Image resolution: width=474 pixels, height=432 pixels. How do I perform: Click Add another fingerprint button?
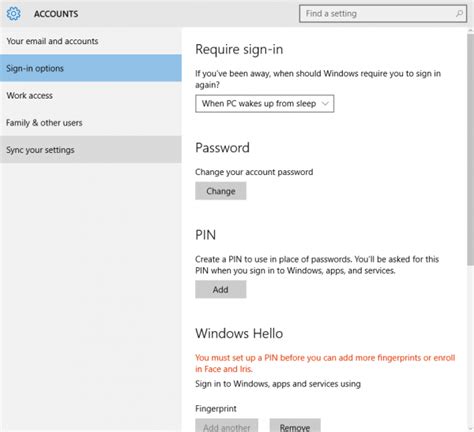[227, 426]
